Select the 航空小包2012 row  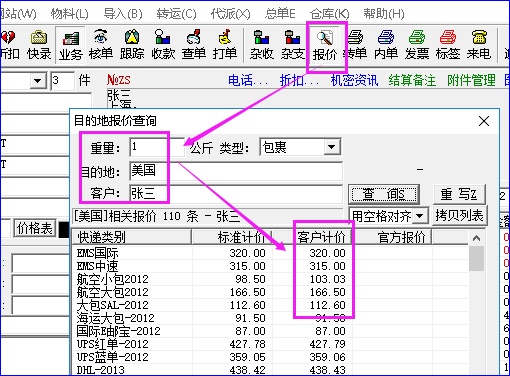click(x=270, y=279)
